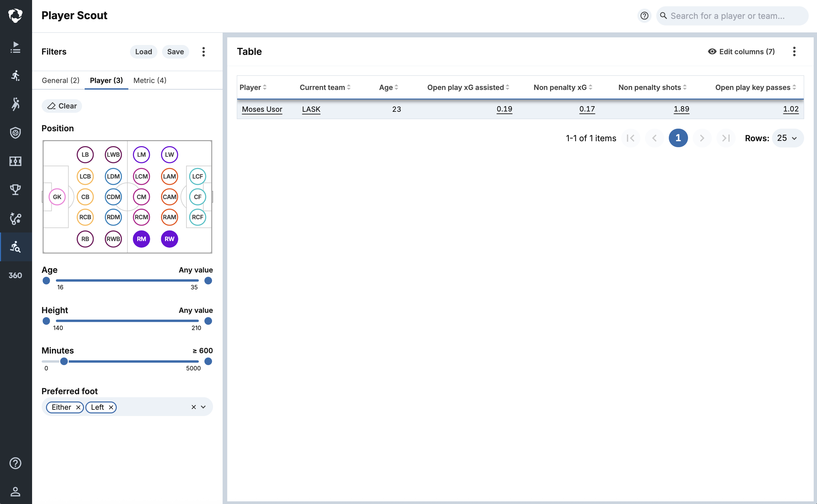817x504 pixels.
Task: Open the Filters three-dot options menu
Action: click(x=203, y=52)
